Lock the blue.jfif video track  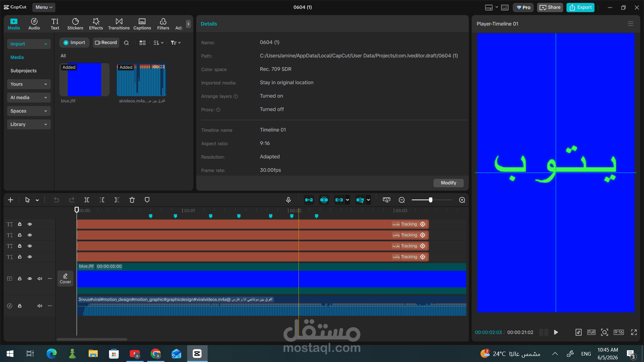(x=20, y=279)
